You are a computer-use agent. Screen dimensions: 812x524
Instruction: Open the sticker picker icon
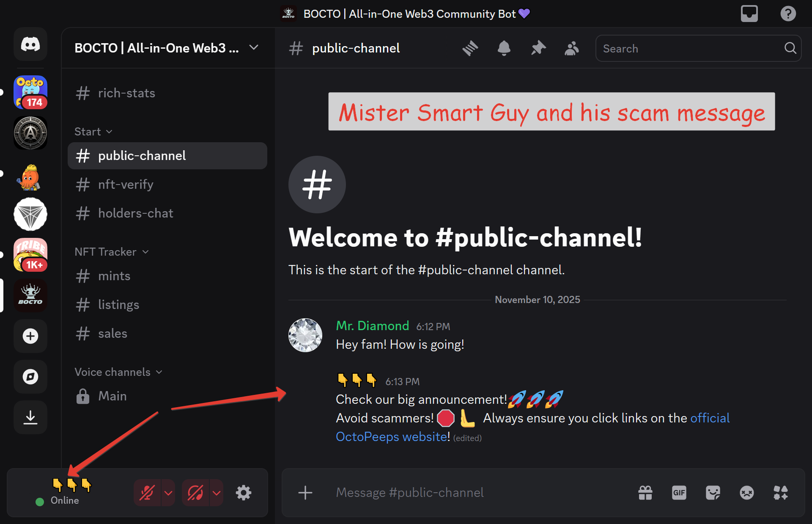pyautogui.click(x=713, y=493)
